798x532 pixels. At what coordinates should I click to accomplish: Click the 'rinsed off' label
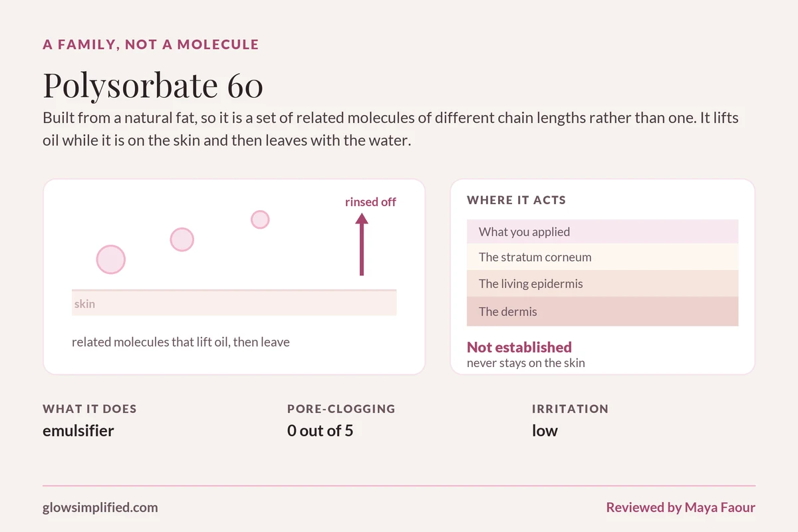click(x=370, y=201)
